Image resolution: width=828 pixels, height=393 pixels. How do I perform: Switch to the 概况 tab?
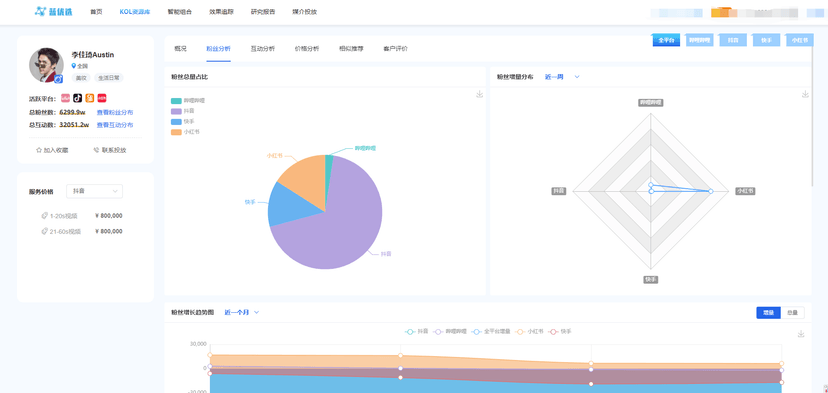tap(180, 49)
